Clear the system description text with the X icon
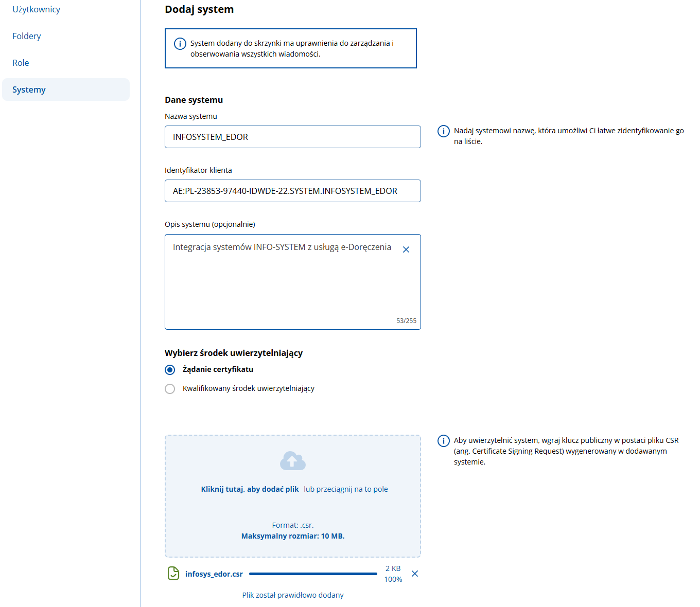The image size is (700, 607). (406, 249)
